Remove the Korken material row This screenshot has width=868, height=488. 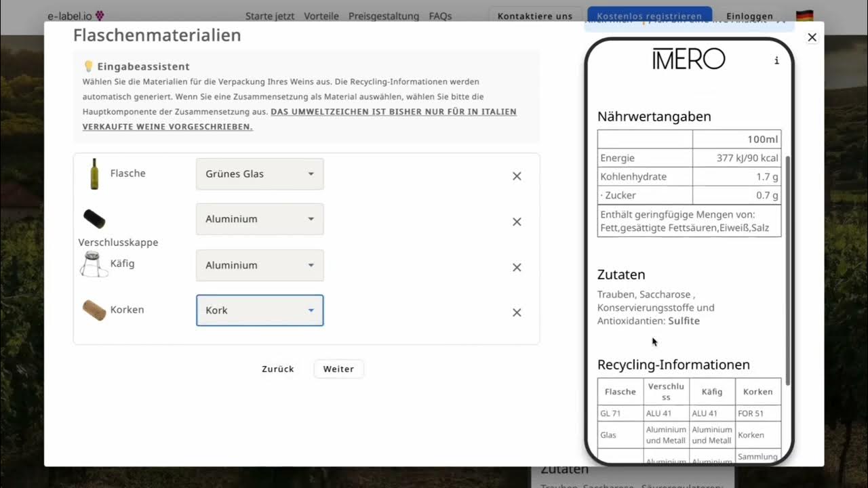point(517,312)
